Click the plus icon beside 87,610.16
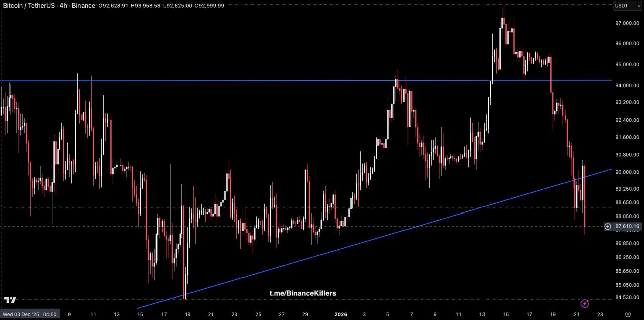This screenshot has height=320, width=644. pyautogui.click(x=608, y=227)
